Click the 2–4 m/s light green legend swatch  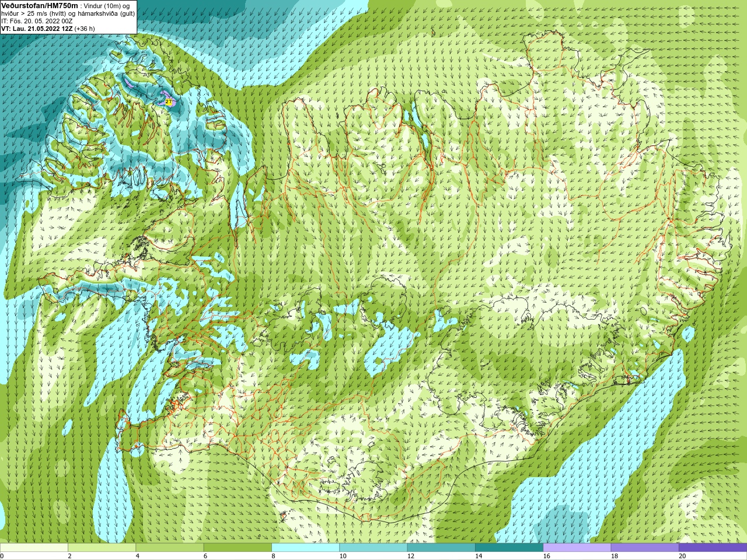tap(102, 548)
